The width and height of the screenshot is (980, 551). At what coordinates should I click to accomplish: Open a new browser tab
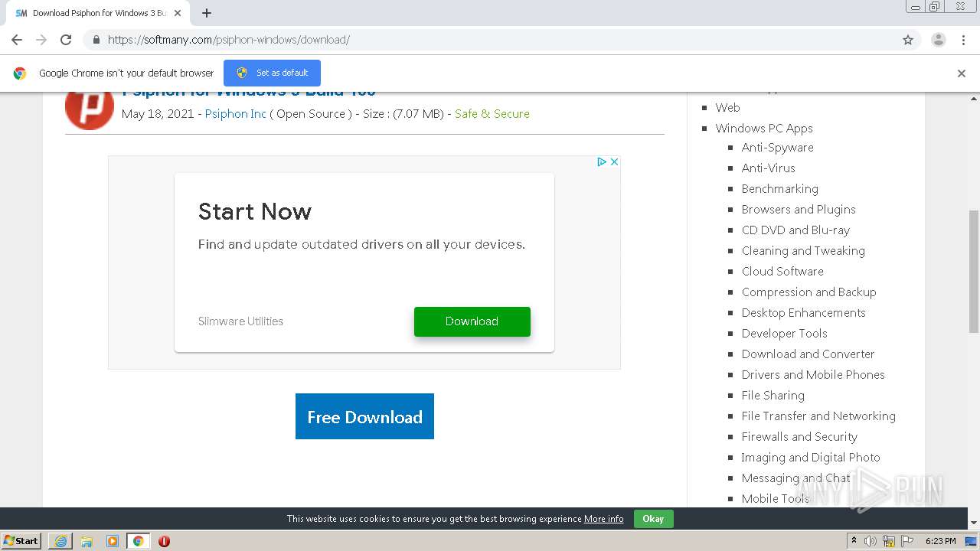(x=207, y=13)
